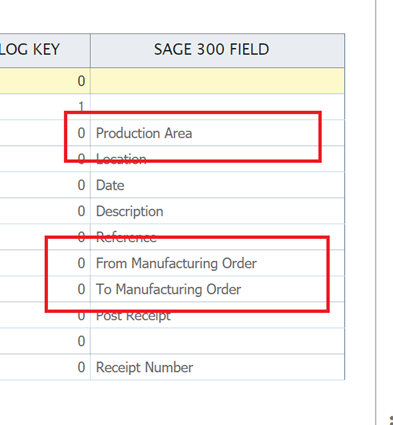The image size is (393, 425).
Task: Select the To Manufacturing Order cell
Action: 217,289
